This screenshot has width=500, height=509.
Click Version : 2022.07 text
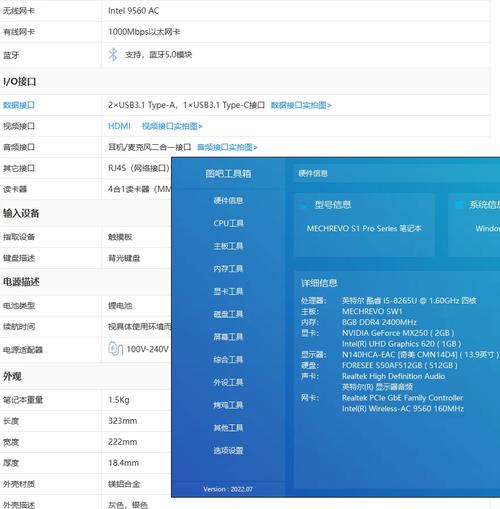pos(228,489)
